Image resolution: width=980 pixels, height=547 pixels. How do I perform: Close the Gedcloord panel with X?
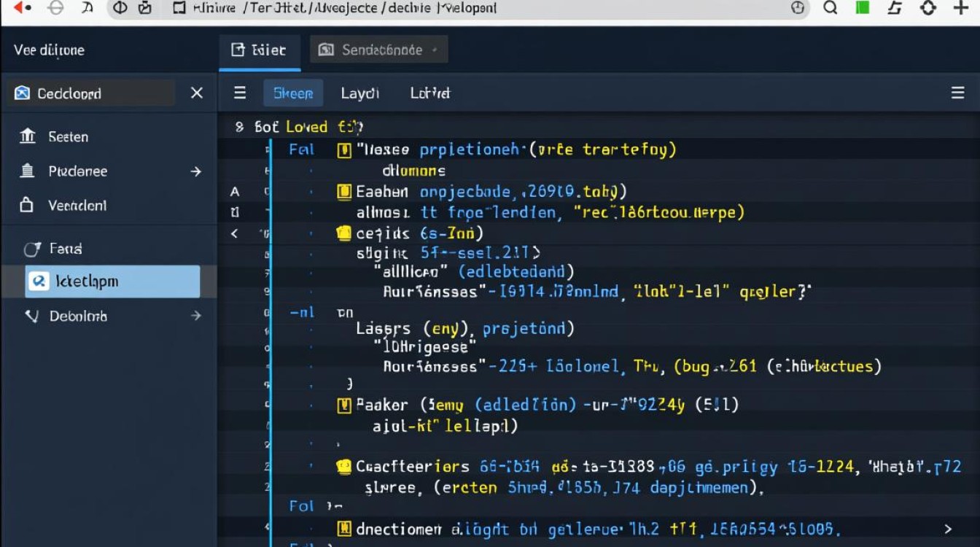(x=197, y=93)
